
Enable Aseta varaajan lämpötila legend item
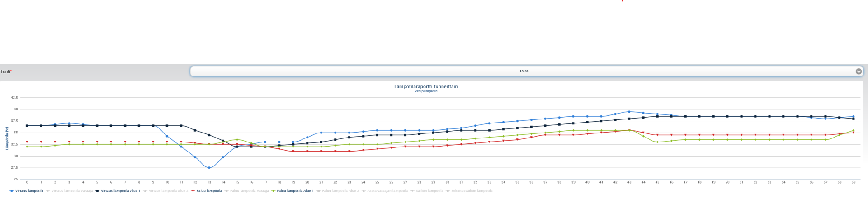tap(387, 191)
